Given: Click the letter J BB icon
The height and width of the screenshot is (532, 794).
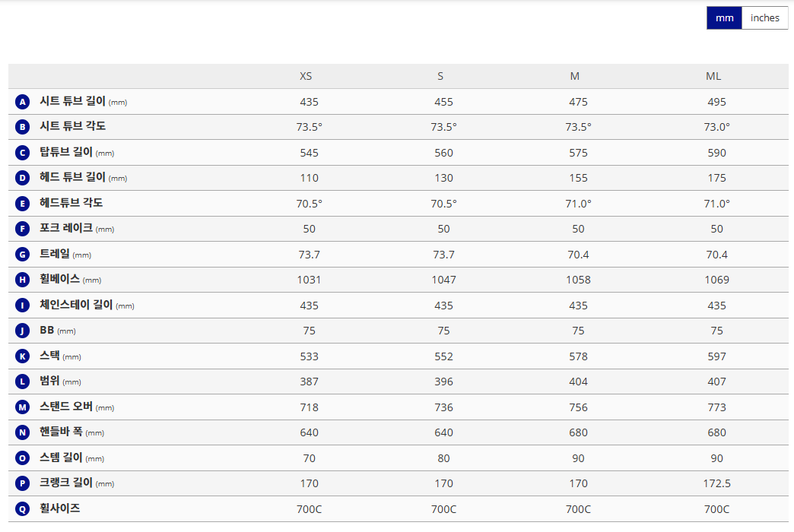Looking at the screenshot, I should click(x=22, y=331).
